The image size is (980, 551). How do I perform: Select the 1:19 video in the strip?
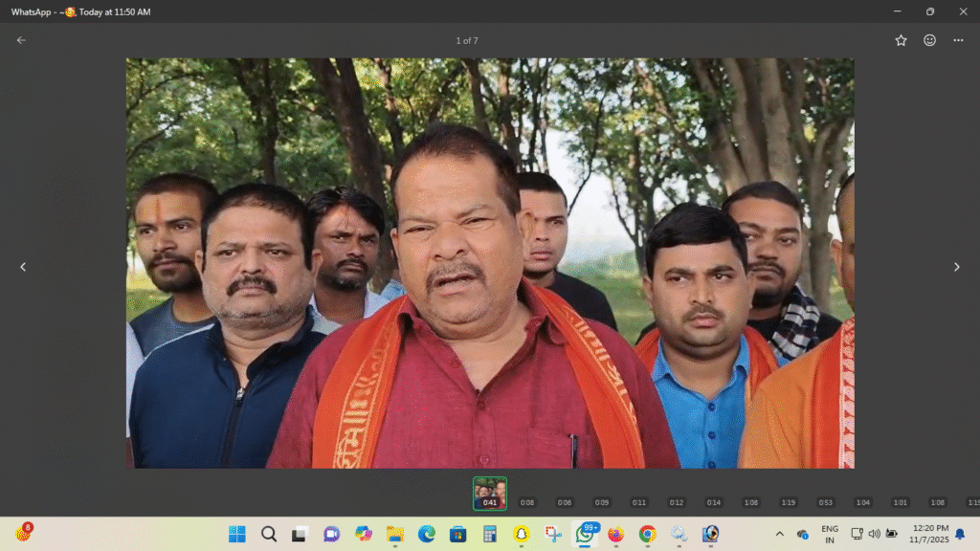[x=789, y=502]
